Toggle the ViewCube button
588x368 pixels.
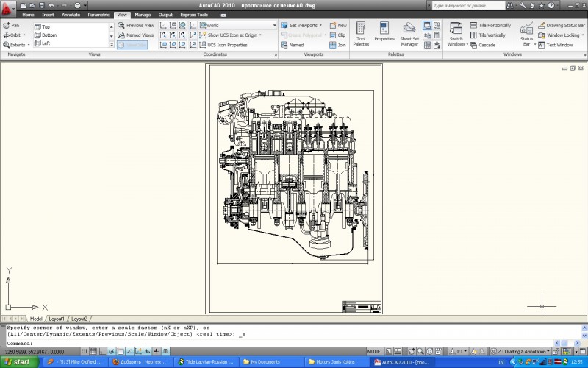point(132,45)
